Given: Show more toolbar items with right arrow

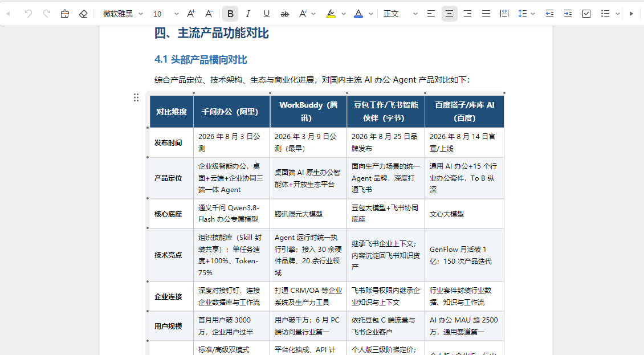Looking at the screenshot, I should coord(631,14).
